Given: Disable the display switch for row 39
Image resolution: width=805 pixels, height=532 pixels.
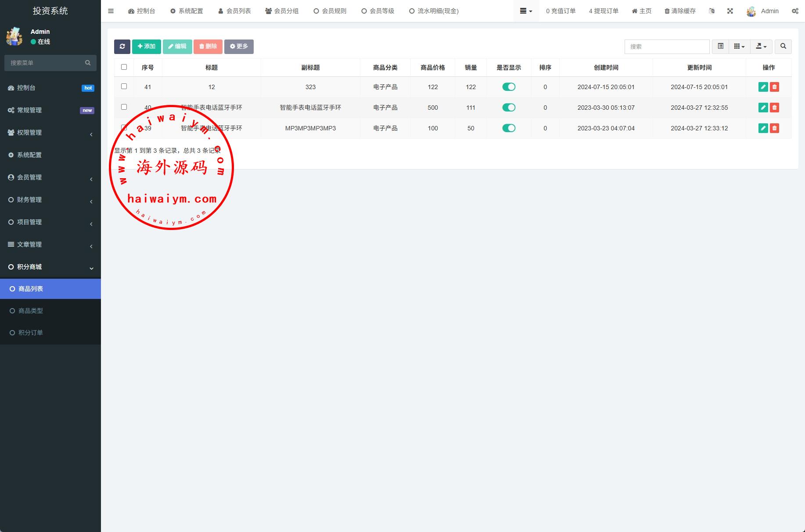Looking at the screenshot, I should [x=509, y=128].
